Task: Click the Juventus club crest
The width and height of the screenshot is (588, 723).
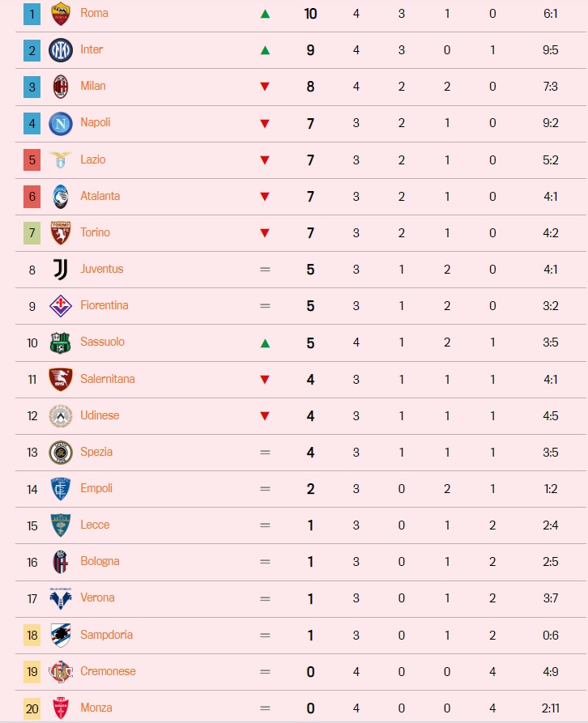Action: (61, 269)
